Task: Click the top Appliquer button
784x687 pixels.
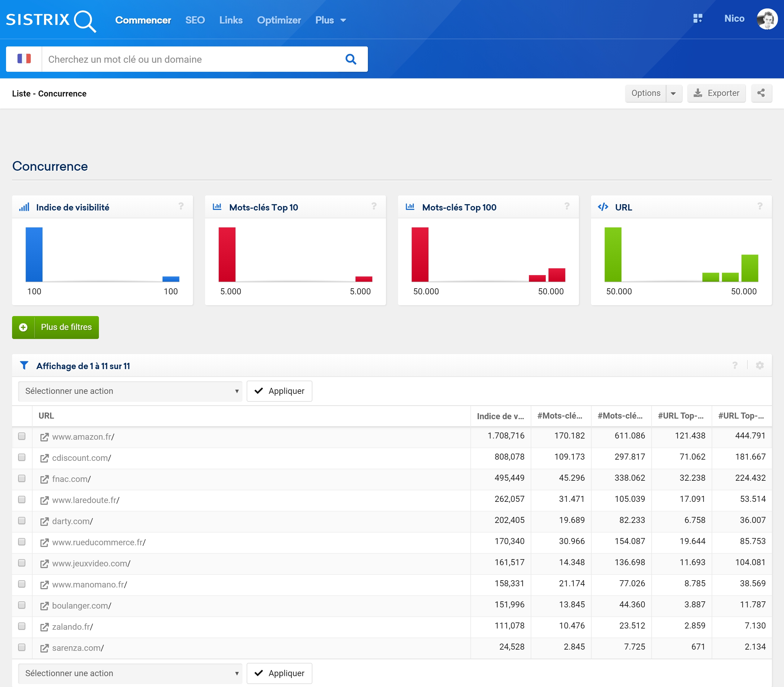Action: pos(279,391)
